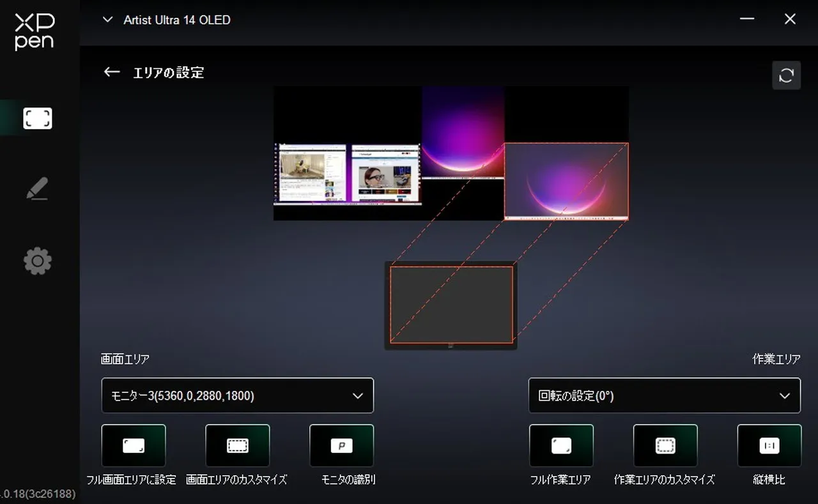Click the tablet work area preview
Viewport: 818px width, 504px height.
coord(451,305)
